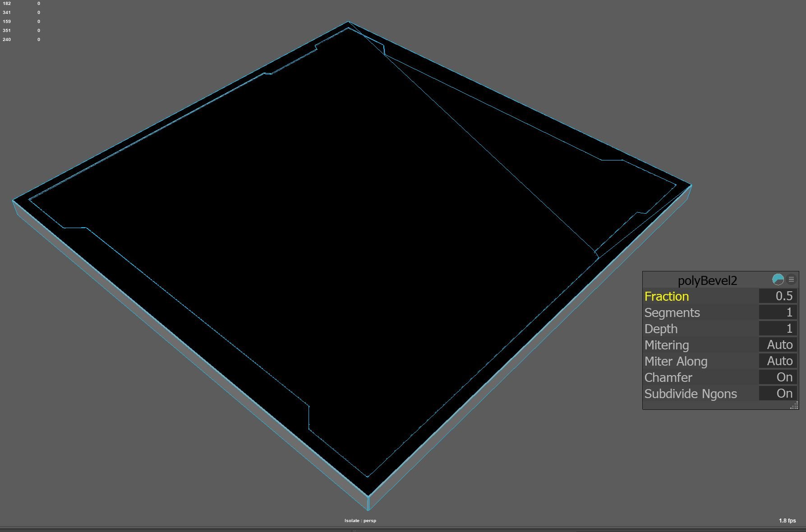Click the Fraction value field 0.5

tap(778, 296)
